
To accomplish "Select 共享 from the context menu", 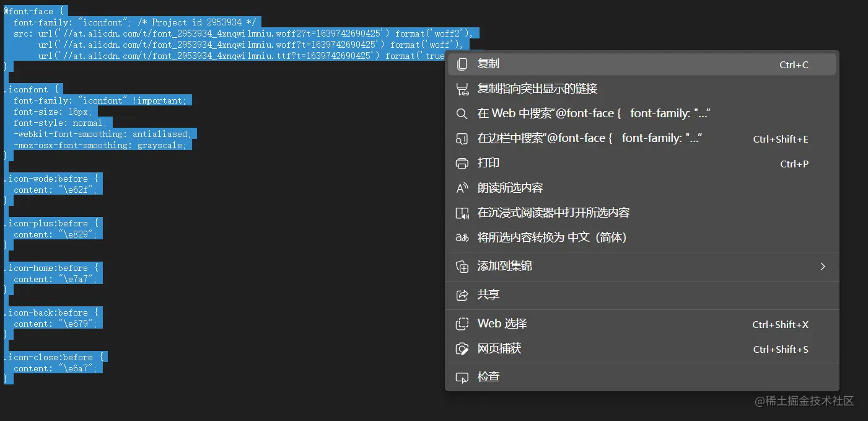I will pos(642,295).
